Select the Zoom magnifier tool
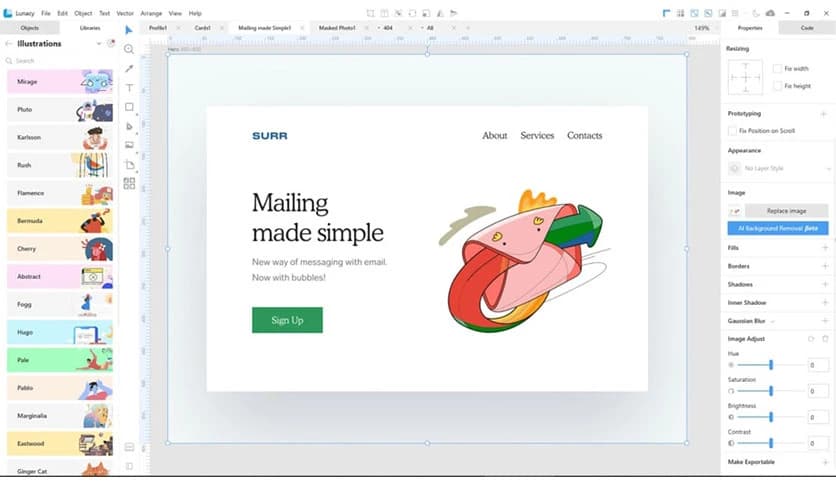Viewport: 836px width, 484px height. (129, 49)
